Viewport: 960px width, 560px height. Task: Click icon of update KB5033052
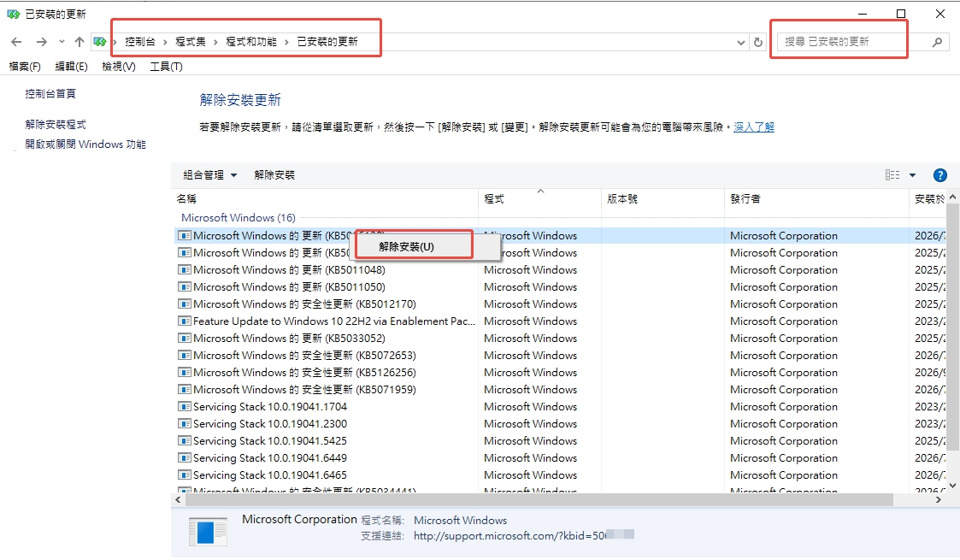click(x=184, y=339)
